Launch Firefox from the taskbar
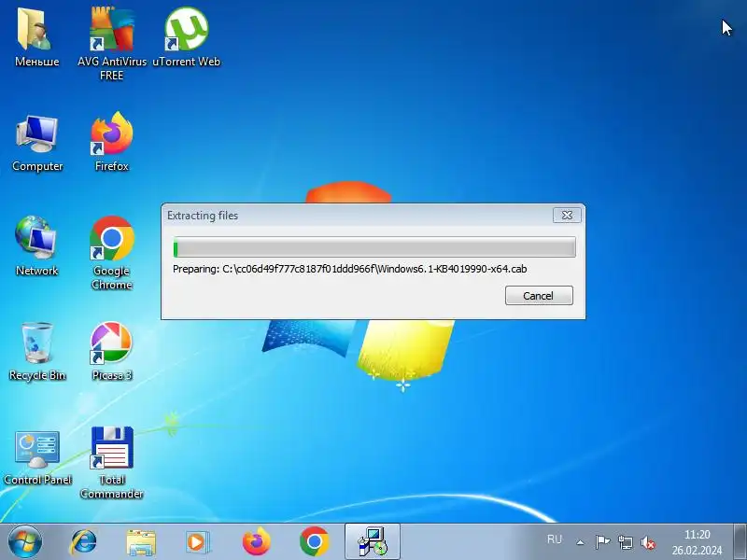 click(x=256, y=542)
